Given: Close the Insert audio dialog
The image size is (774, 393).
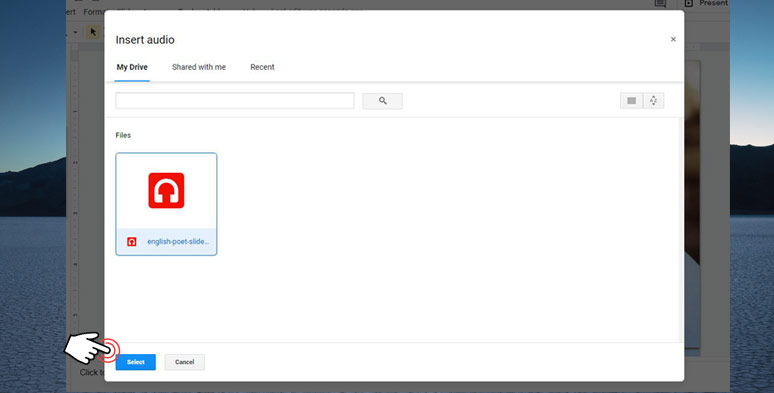Looking at the screenshot, I should [x=673, y=39].
